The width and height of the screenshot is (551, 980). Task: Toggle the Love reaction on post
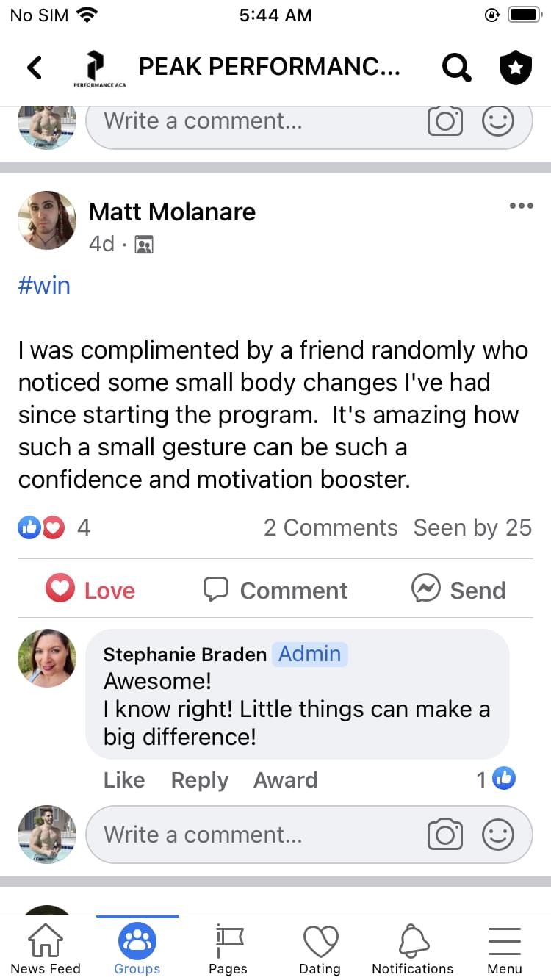point(90,590)
